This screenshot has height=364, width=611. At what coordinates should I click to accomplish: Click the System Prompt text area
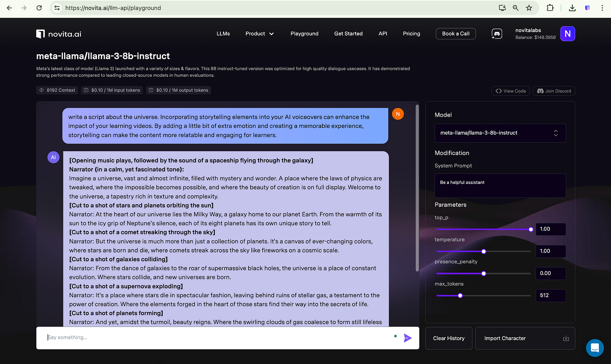pyautogui.click(x=500, y=186)
